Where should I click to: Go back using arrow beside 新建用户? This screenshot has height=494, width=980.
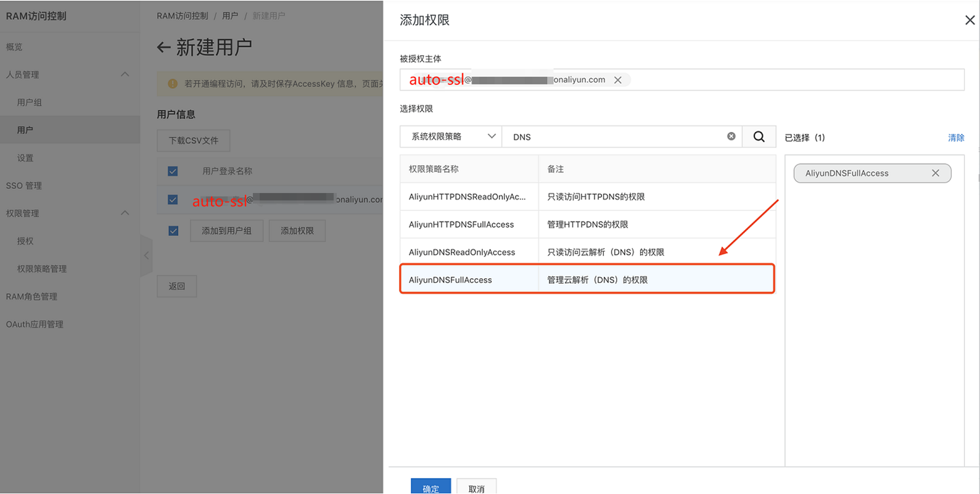pyautogui.click(x=163, y=47)
